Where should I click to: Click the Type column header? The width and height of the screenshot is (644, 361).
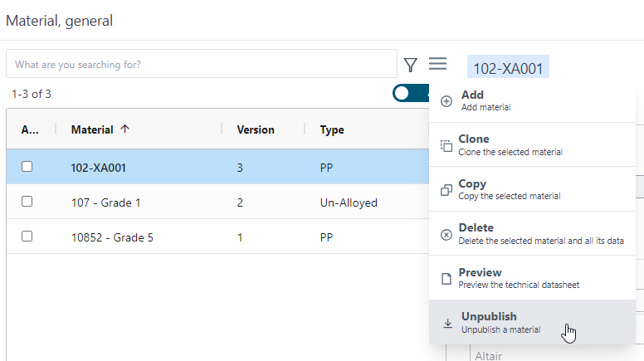332,129
